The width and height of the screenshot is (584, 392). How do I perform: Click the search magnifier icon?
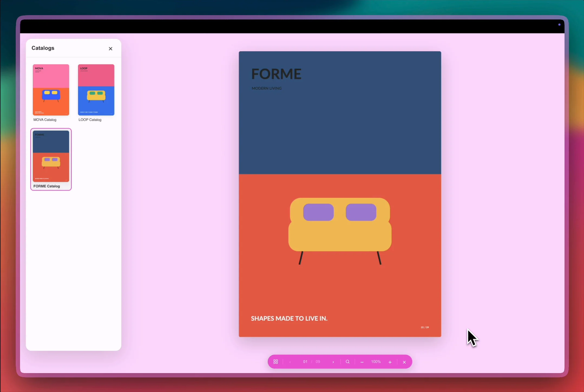348,362
